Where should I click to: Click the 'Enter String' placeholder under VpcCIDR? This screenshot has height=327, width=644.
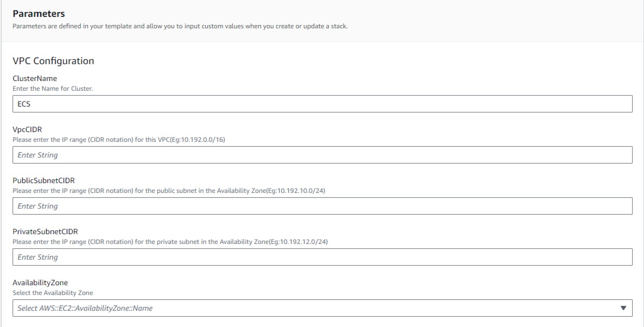[38, 155]
